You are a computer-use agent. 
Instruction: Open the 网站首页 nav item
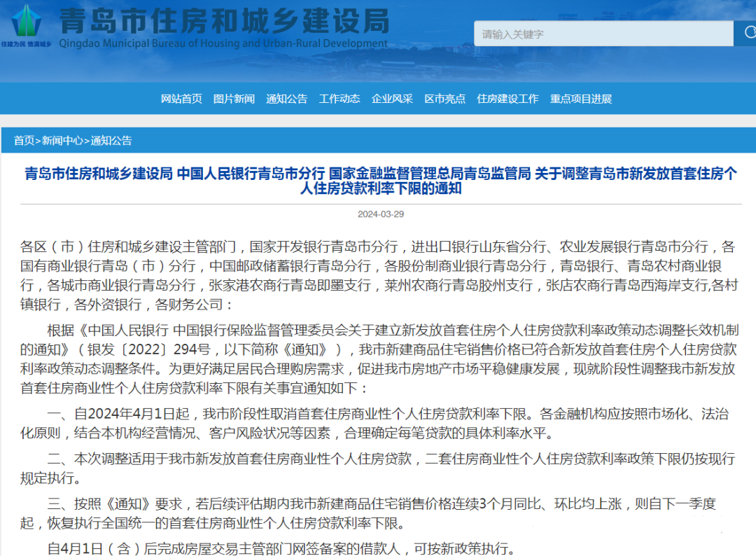click(181, 99)
